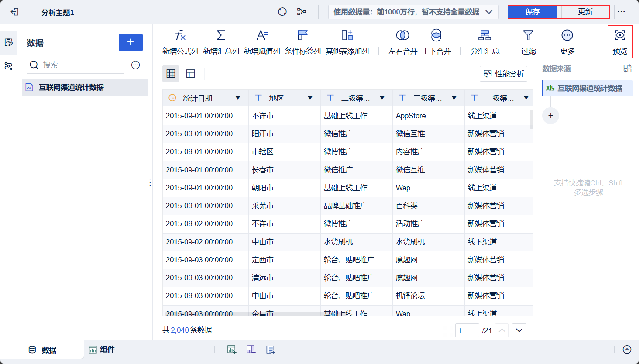This screenshot has height=364, width=639.
Task: Click cell 品牌基础推广
Action: (x=357, y=206)
